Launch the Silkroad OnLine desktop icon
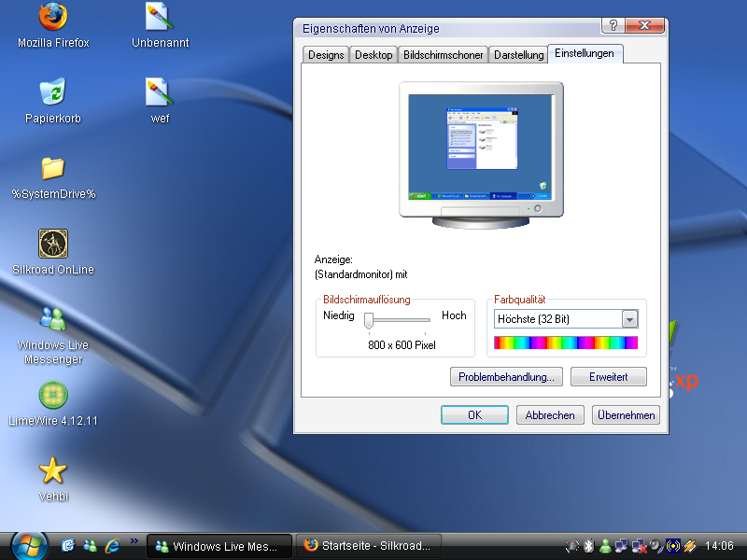Image resolution: width=747 pixels, height=560 pixels. (x=52, y=244)
